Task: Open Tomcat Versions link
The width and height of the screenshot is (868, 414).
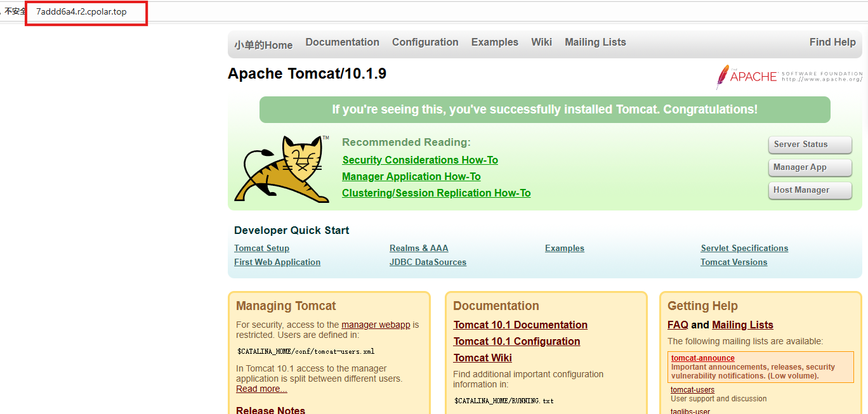Action: [734, 262]
